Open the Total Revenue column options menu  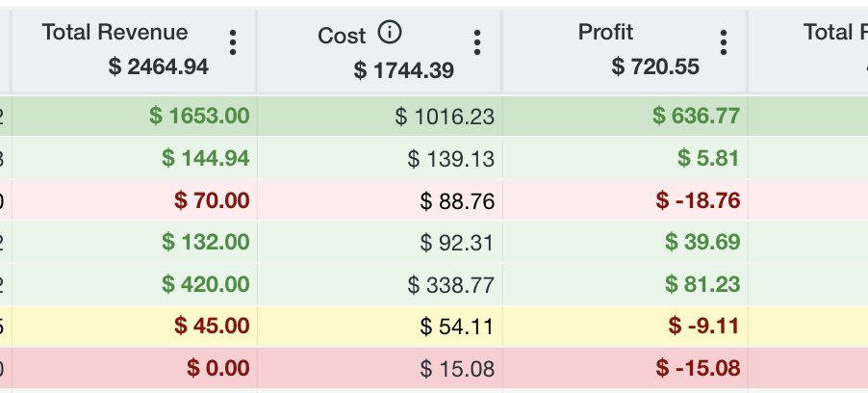pyautogui.click(x=233, y=42)
